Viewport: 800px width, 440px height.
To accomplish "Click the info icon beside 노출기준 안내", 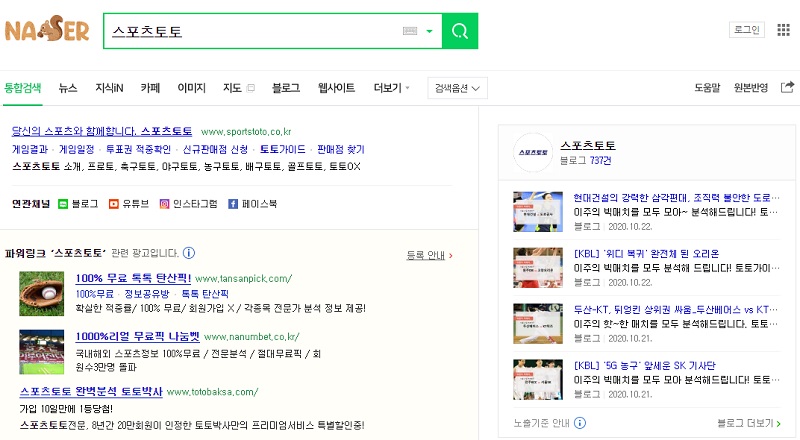I will coord(580,423).
